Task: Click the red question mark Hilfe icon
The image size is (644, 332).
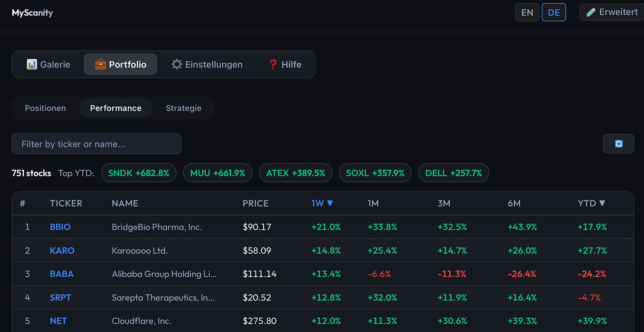Action: tap(273, 64)
